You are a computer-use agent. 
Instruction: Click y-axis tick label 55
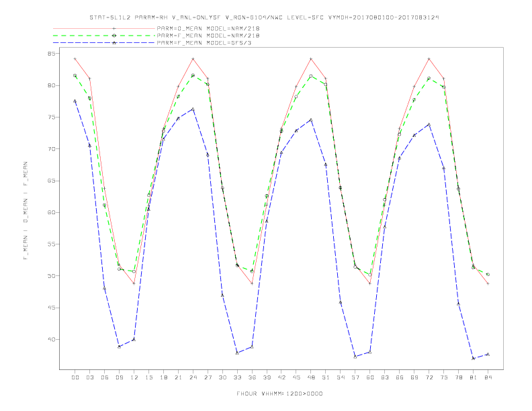coord(51,244)
